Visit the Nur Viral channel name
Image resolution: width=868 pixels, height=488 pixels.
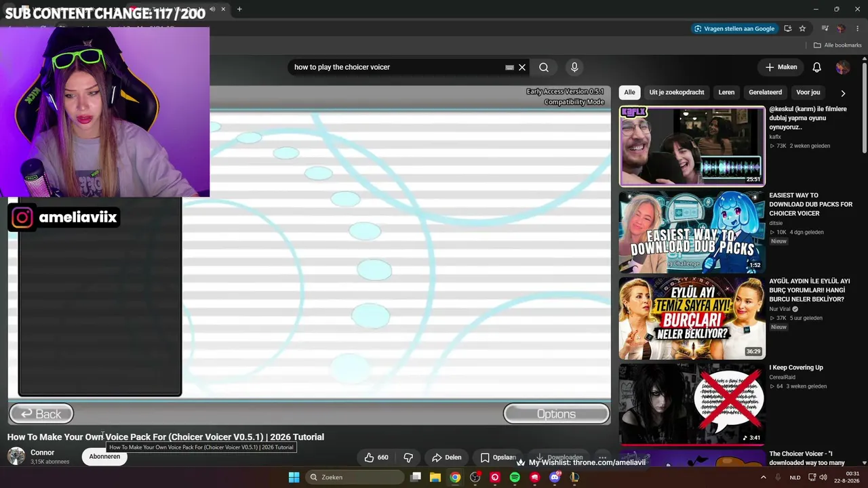780,309
